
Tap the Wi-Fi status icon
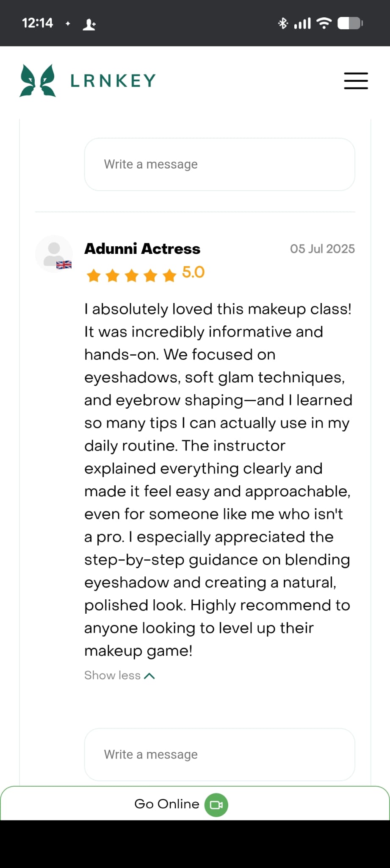(324, 23)
